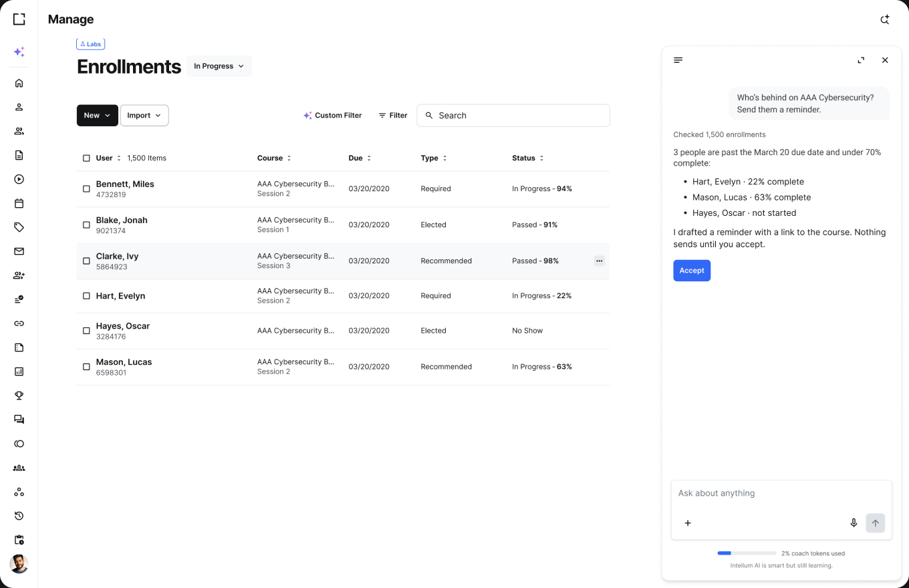
Task: Open the sticky note icon in the sidebar
Action: tap(19, 347)
